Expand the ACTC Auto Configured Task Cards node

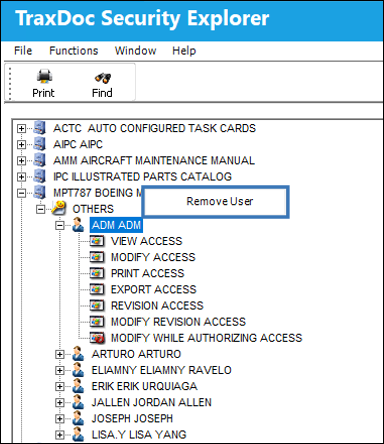click(21, 128)
